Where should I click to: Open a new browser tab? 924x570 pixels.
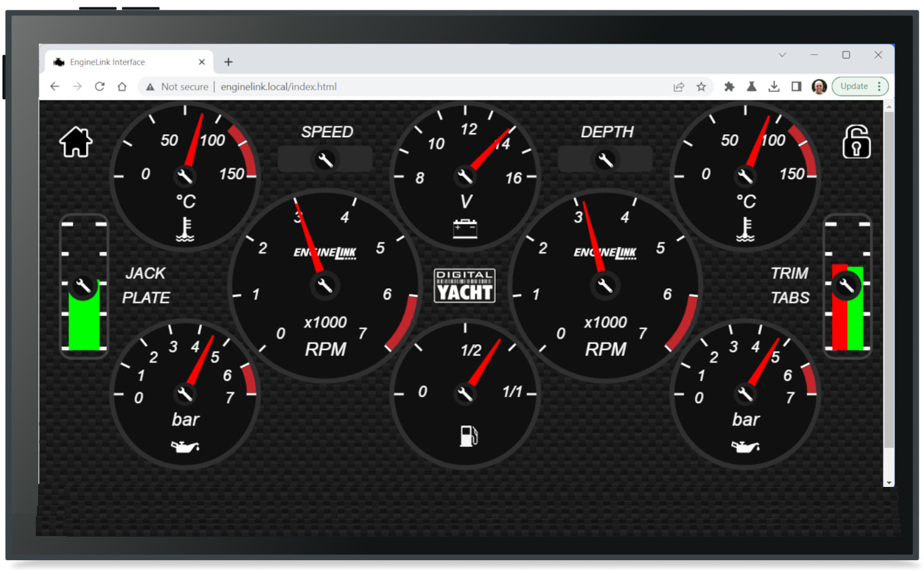pos(229,62)
